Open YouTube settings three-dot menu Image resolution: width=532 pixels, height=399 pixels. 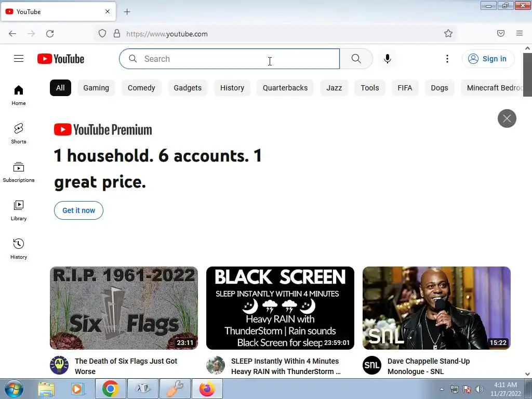point(447,59)
